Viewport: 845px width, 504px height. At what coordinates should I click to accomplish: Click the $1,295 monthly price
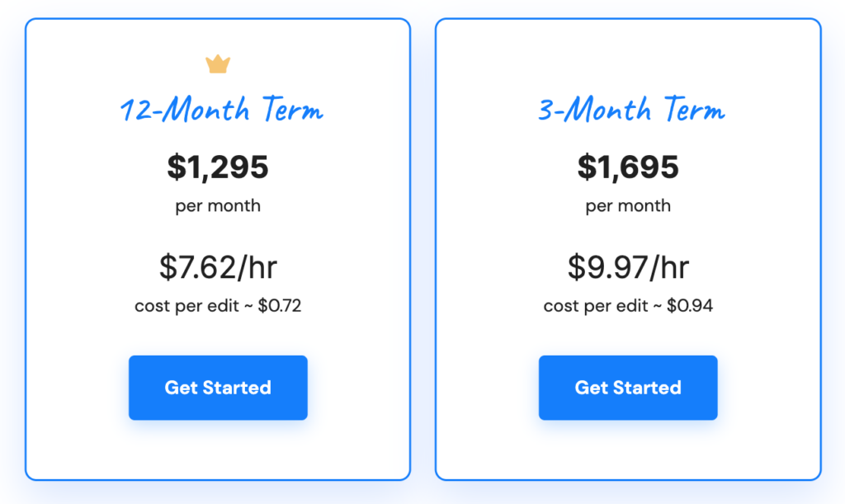(x=218, y=167)
